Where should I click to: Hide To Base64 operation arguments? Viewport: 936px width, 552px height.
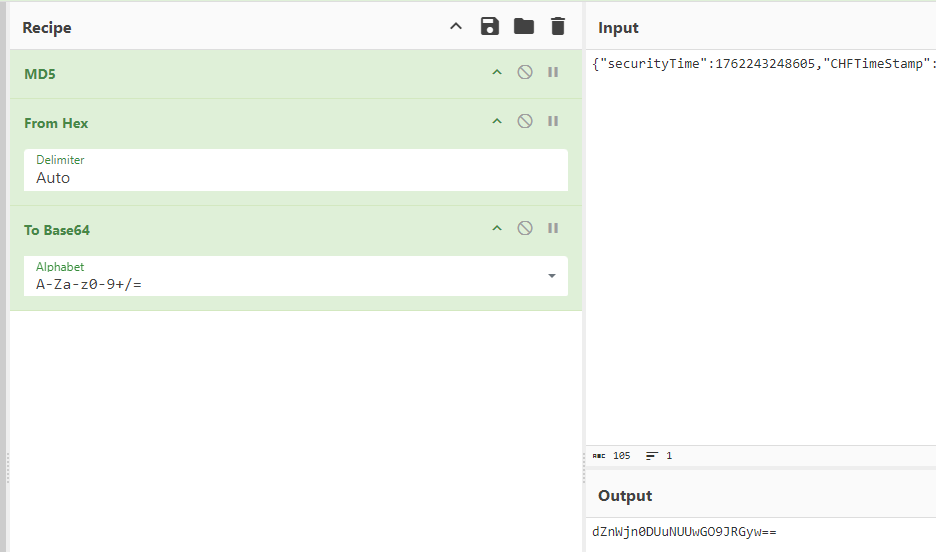pos(496,228)
